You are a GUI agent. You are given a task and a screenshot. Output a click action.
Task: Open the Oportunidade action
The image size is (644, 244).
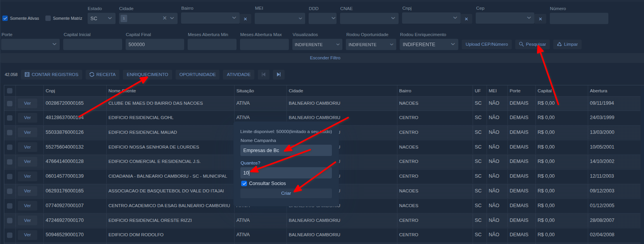(197, 74)
